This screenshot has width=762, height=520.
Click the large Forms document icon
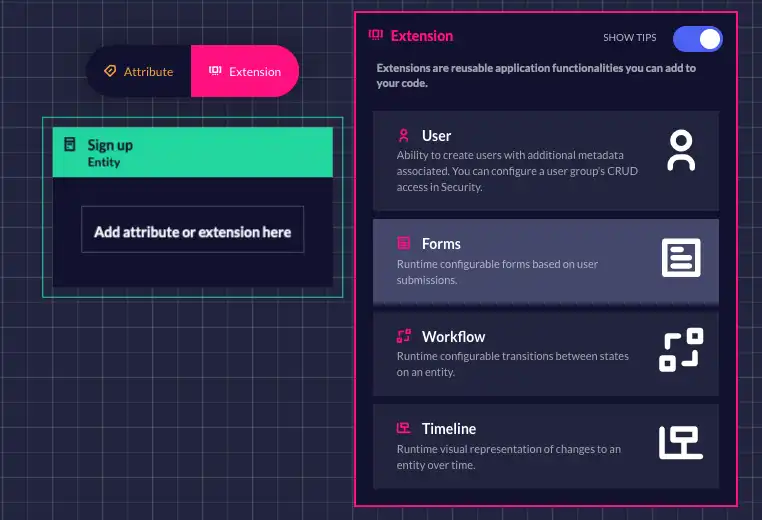[681, 258]
